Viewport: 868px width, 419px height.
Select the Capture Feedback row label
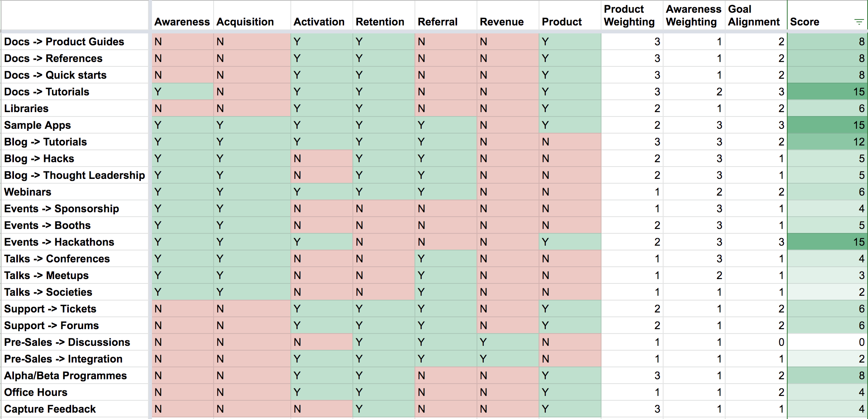[x=50, y=409]
